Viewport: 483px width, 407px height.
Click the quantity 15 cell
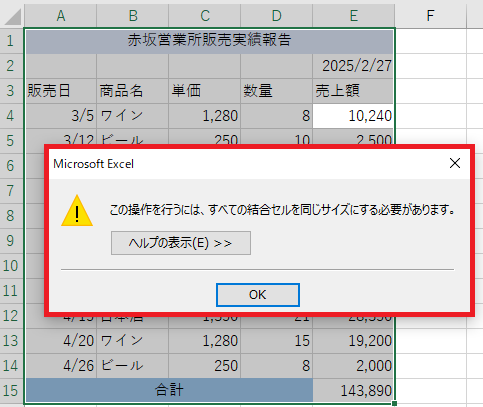[x=277, y=341]
